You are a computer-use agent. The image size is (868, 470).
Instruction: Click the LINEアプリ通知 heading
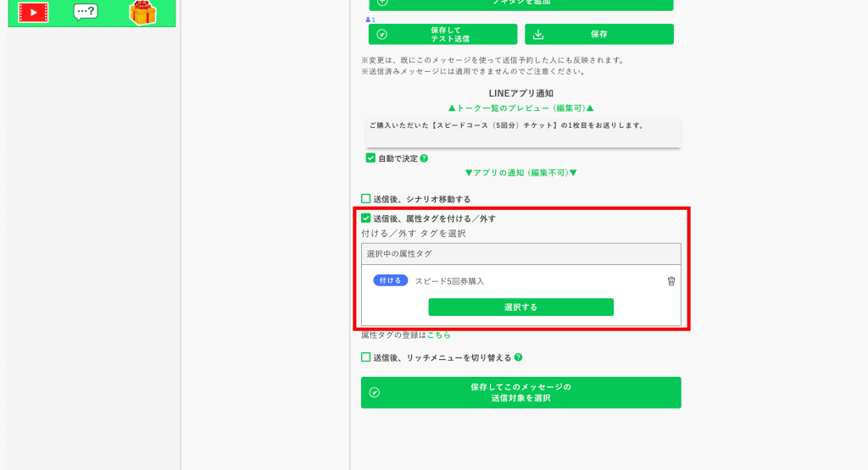pyautogui.click(x=521, y=93)
